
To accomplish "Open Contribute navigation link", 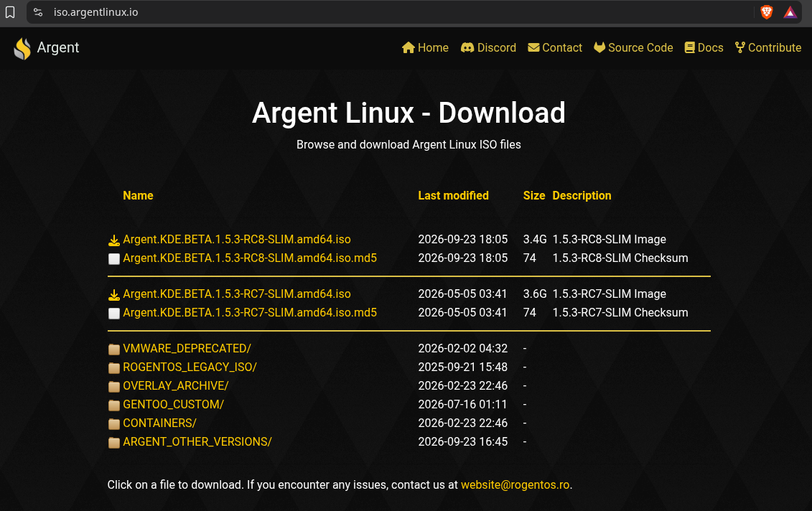I will [x=768, y=47].
